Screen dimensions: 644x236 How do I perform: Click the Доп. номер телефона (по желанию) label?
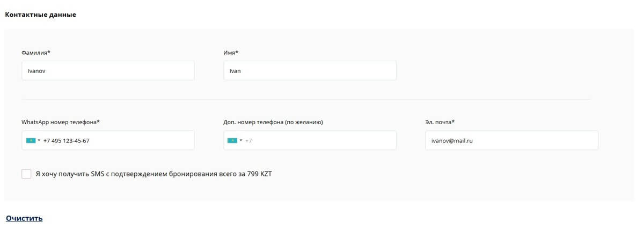[273, 122]
